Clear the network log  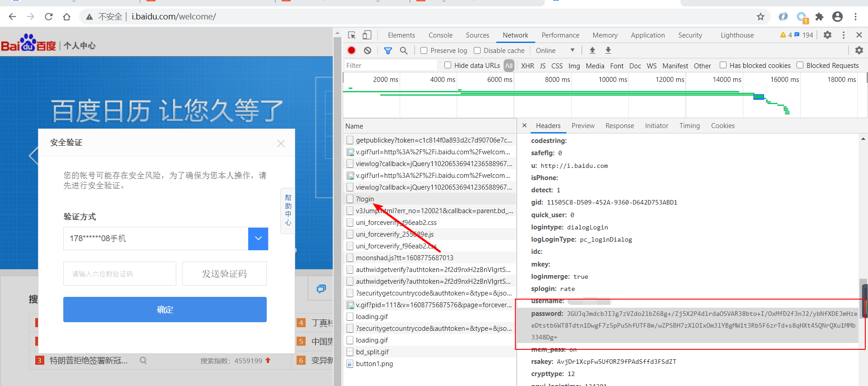368,50
